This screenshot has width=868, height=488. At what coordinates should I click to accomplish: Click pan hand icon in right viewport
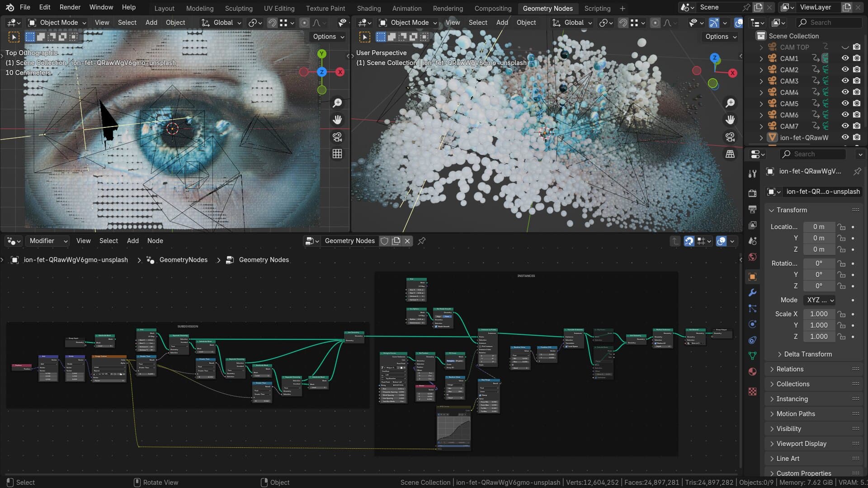point(730,120)
